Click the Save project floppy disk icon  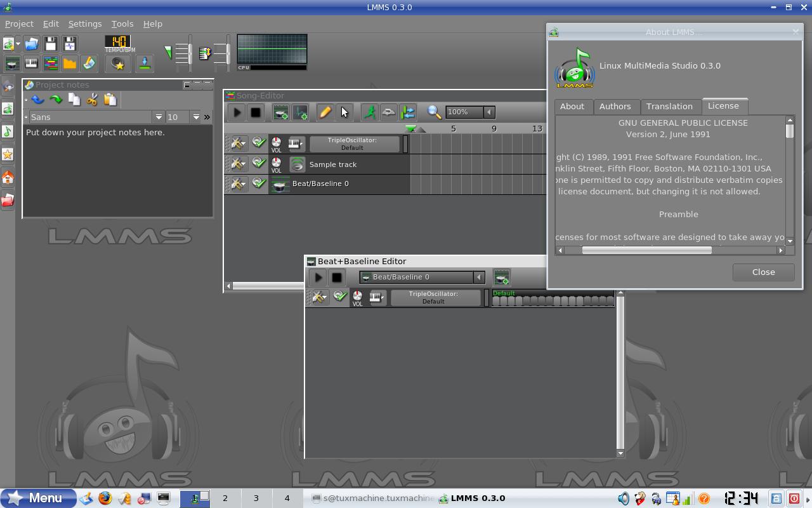[51, 44]
